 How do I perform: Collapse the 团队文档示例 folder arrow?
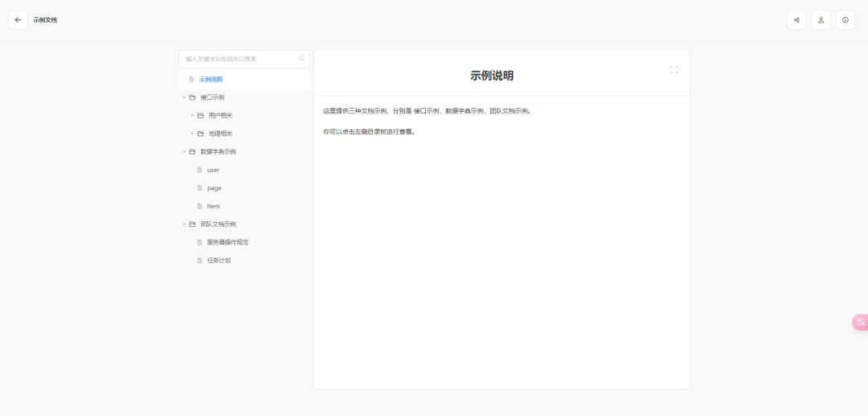183,224
